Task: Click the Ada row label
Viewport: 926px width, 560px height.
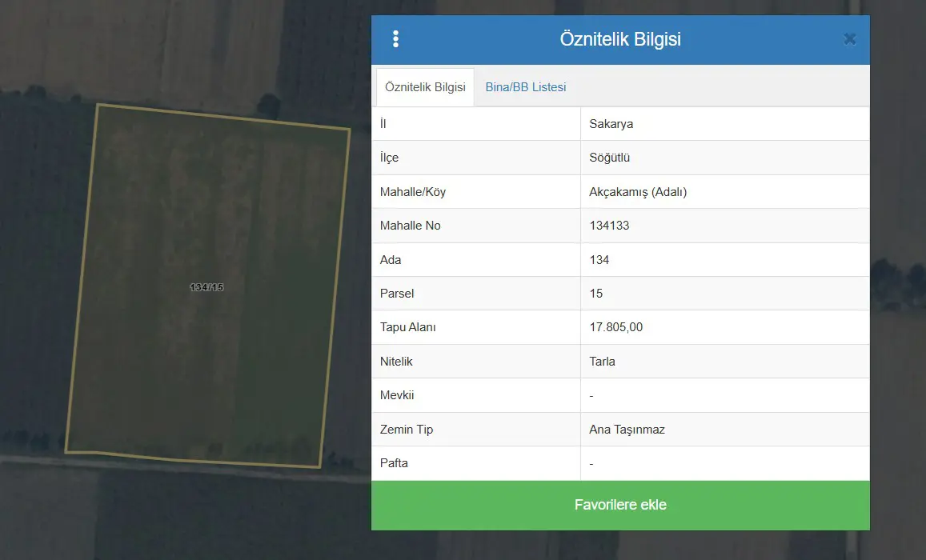Action: point(391,260)
